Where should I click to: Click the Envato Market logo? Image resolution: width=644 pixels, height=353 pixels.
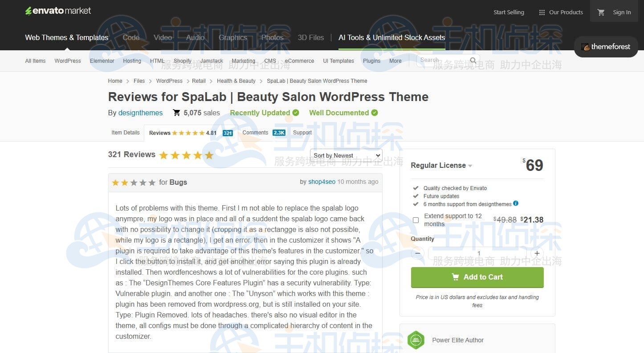(58, 11)
